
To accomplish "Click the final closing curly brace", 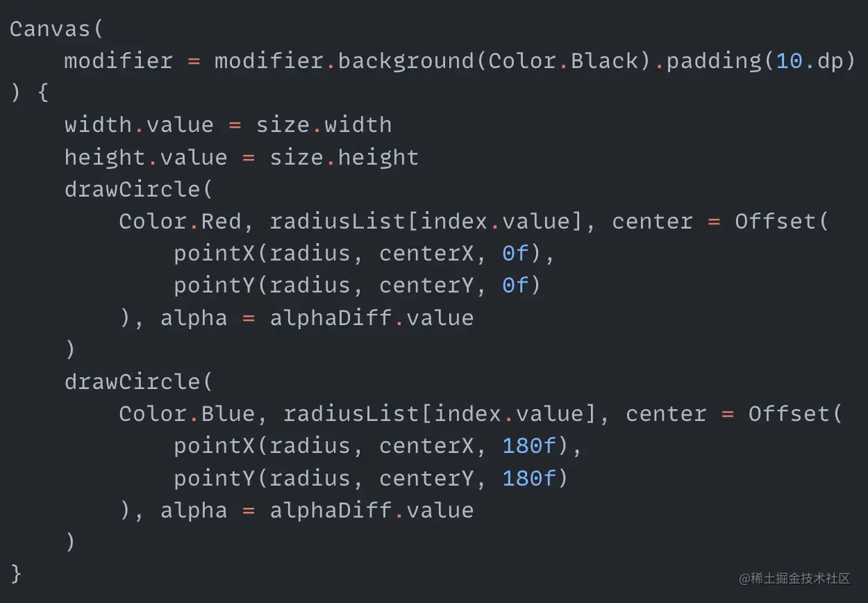I will (x=16, y=574).
